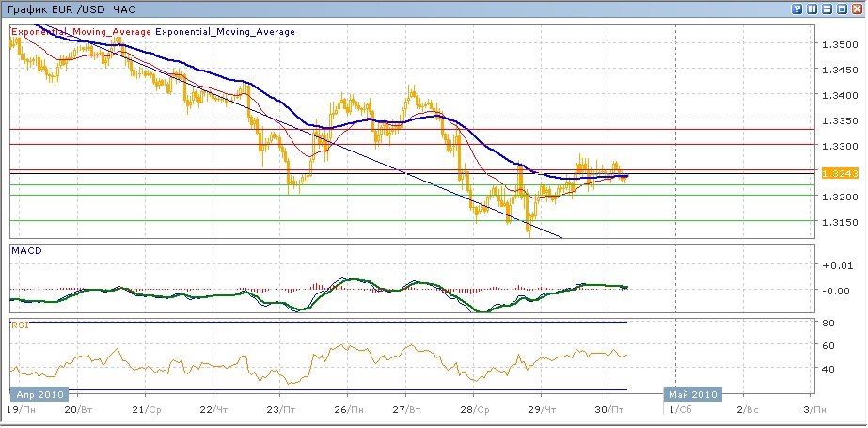Click the vertical split layout icon
The image size is (868, 428).
point(813,8)
